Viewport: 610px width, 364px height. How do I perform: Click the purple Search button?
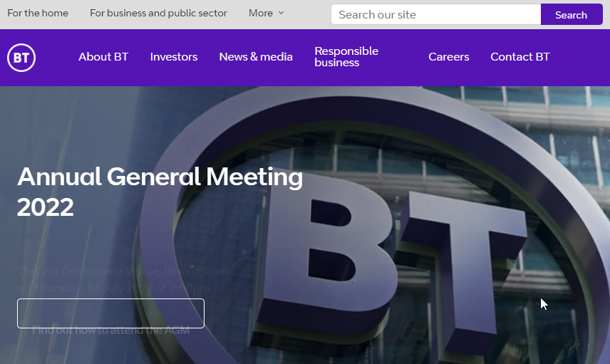click(x=571, y=14)
